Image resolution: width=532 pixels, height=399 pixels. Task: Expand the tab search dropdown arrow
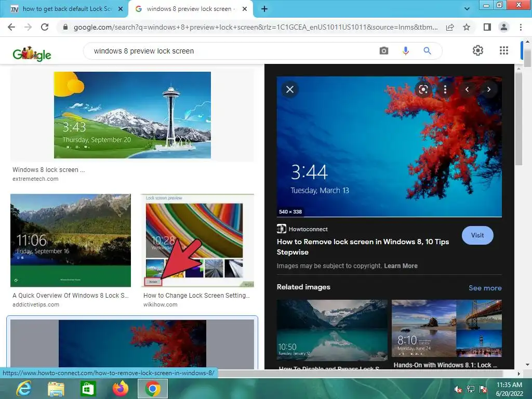tap(467, 9)
